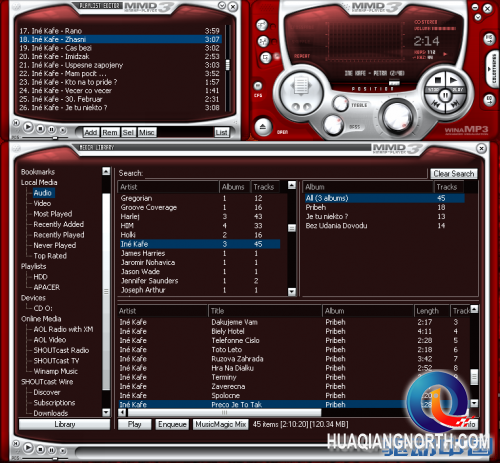Open the CFG configuration button
Screen dimensions: 500x463
point(258,86)
